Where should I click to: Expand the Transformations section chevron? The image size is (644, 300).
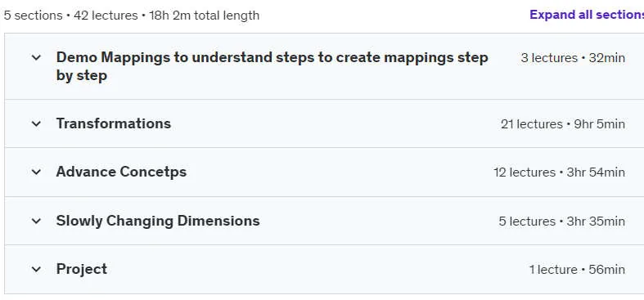click(x=36, y=123)
